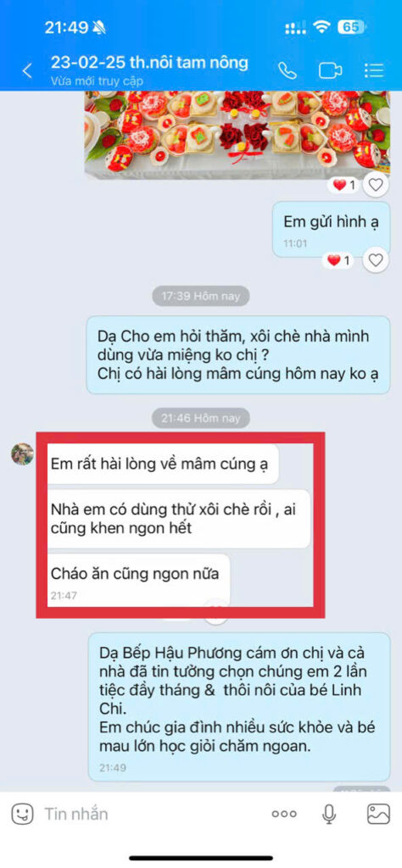The image size is (402, 868).
Task: Open chat title '23-02-25 th.nôi tam nông'
Action: tap(149, 62)
